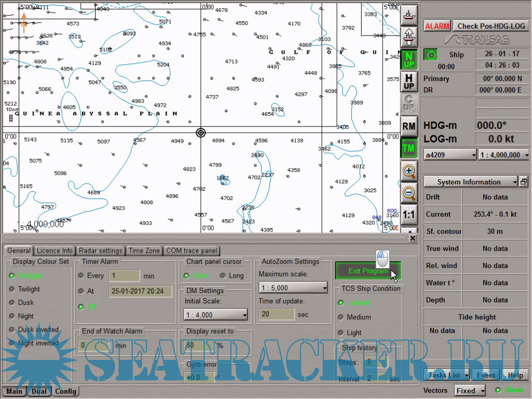Screen dimensions: 532x399
Task: Close the Config panel with X
Action: pyautogui.click(x=412, y=238)
